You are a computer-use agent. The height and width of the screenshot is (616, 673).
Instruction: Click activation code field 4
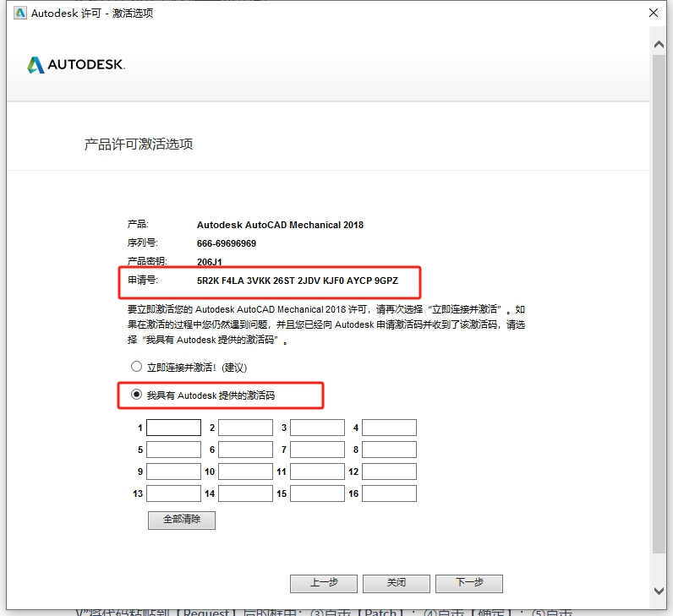click(x=389, y=428)
